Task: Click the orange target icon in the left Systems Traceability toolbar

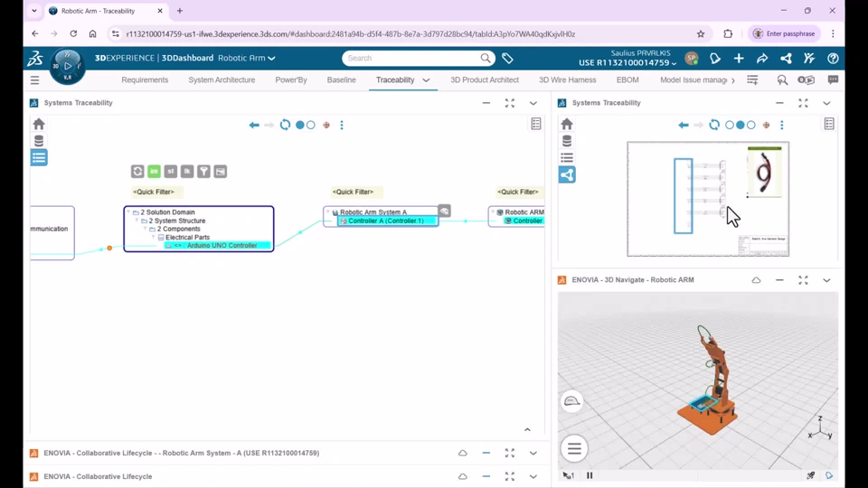Action: (x=326, y=125)
